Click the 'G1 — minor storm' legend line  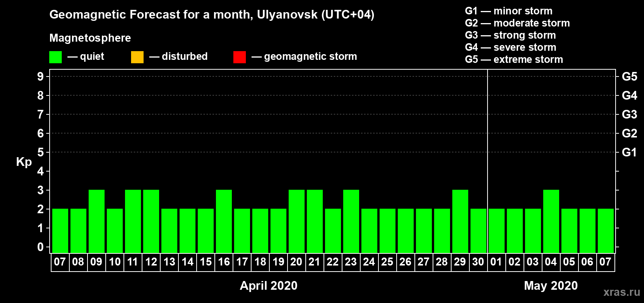tap(509, 11)
